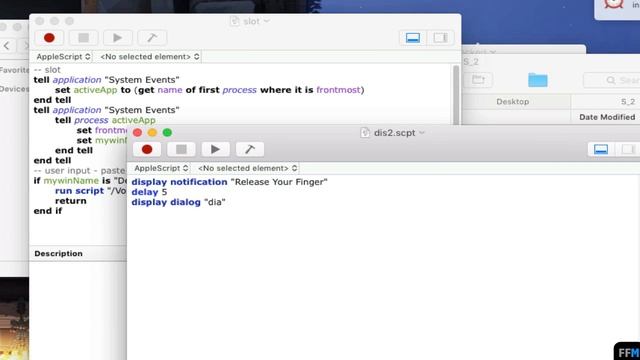Click "Release Your Finger" string in script
Image resolution: width=640 pixels, height=360 pixels.
click(x=279, y=182)
